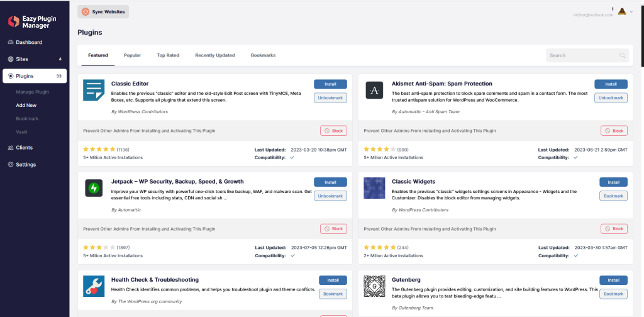Open the user avatar icon at top right

coord(622,12)
